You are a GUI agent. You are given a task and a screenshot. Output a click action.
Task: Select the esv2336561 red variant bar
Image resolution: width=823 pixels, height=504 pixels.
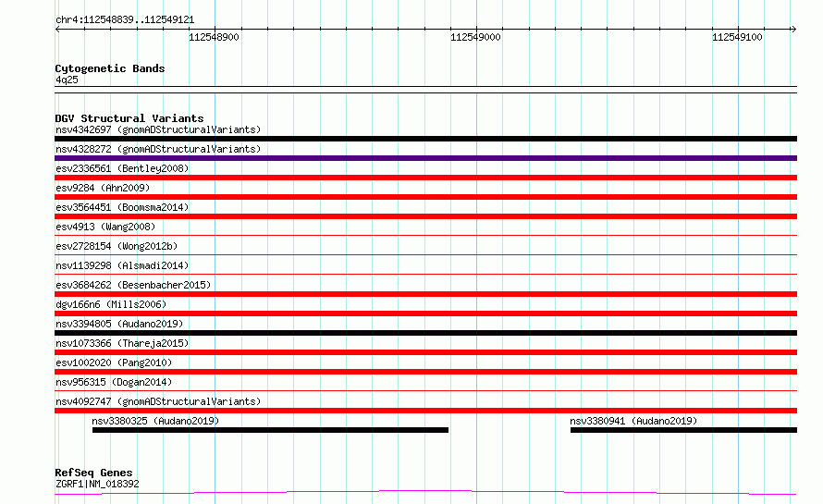pyautogui.click(x=425, y=178)
